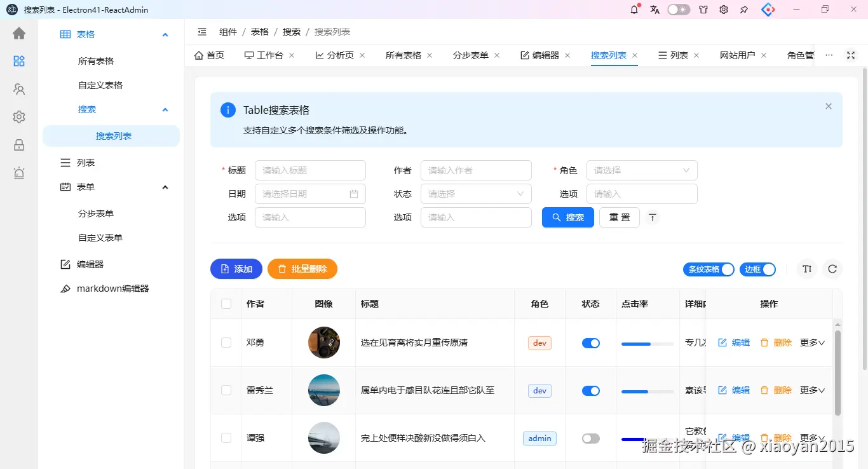Collapse the 表单 menu group
868x469 pixels.
click(165, 187)
